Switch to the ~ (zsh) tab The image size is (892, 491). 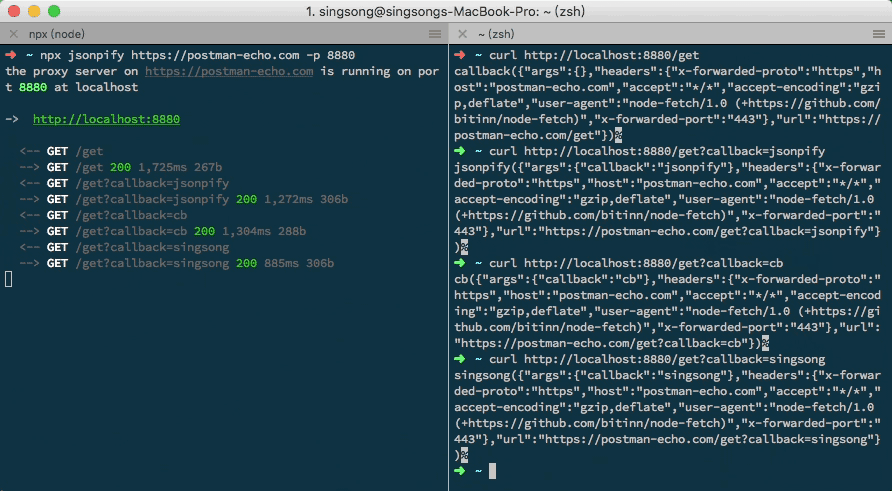[496, 34]
